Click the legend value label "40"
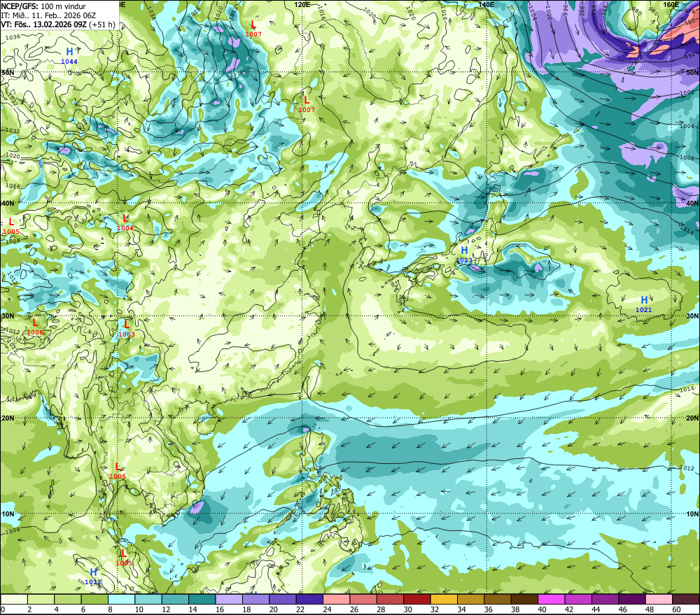This screenshot has width=700, height=615. [542, 609]
